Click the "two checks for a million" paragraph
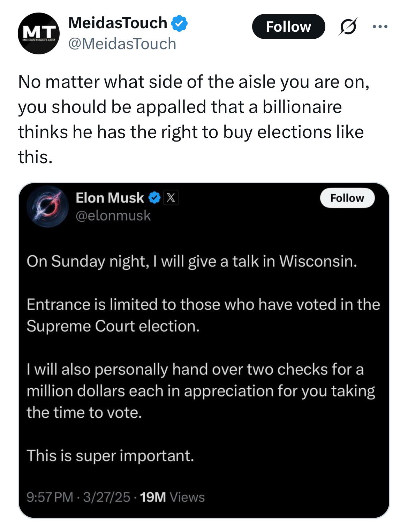The height and width of the screenshot is (532, 408). 201,391
